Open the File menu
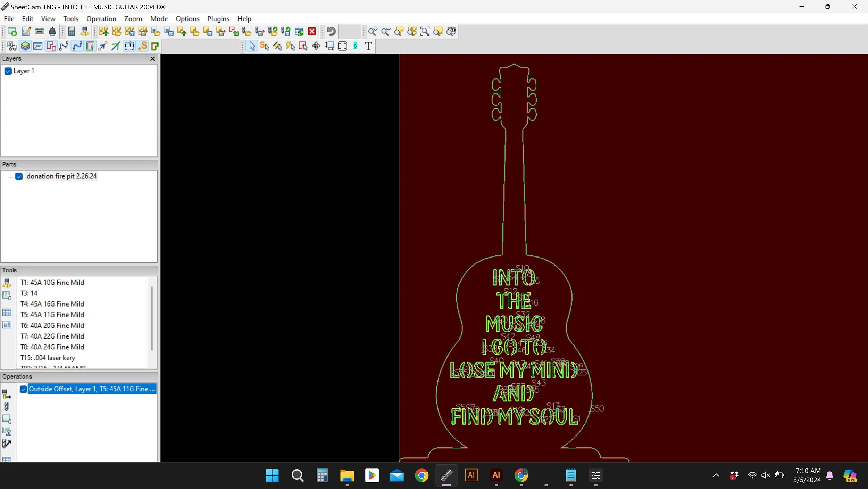This screenshot has width=868, height=489. [9, 19]
